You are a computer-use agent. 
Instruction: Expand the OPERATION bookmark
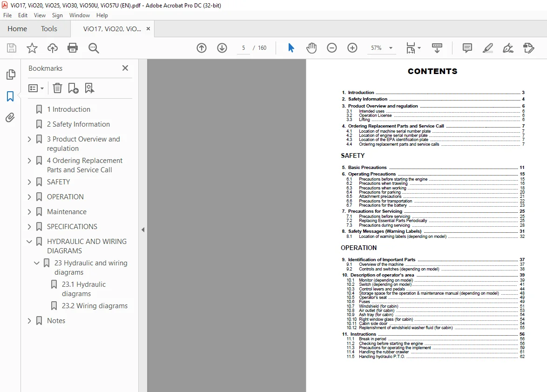29,196
